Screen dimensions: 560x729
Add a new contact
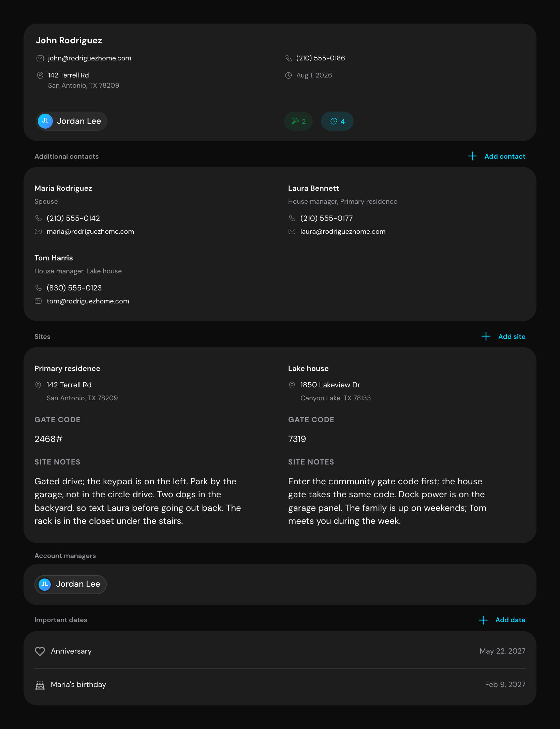[497, 156]
